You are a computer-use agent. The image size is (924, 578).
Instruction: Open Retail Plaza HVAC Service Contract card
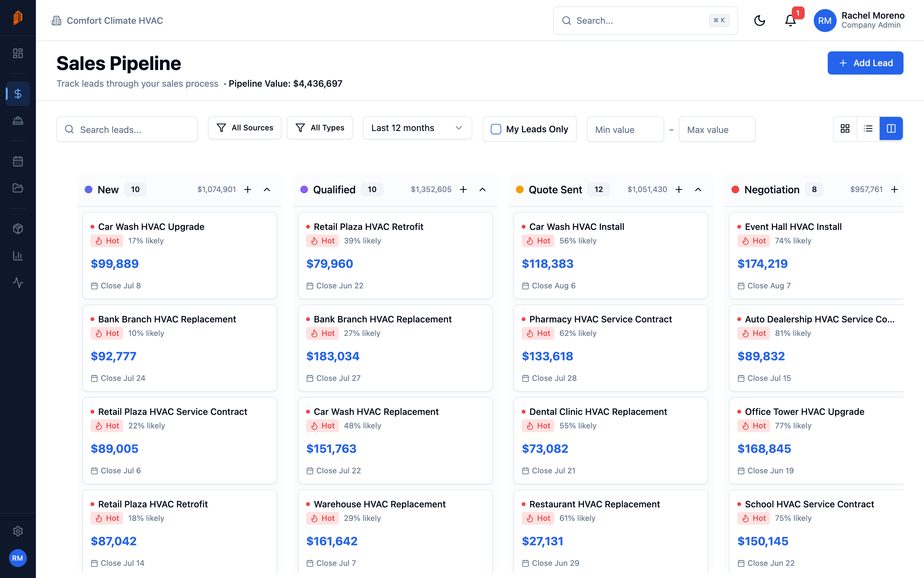[179, 440]
